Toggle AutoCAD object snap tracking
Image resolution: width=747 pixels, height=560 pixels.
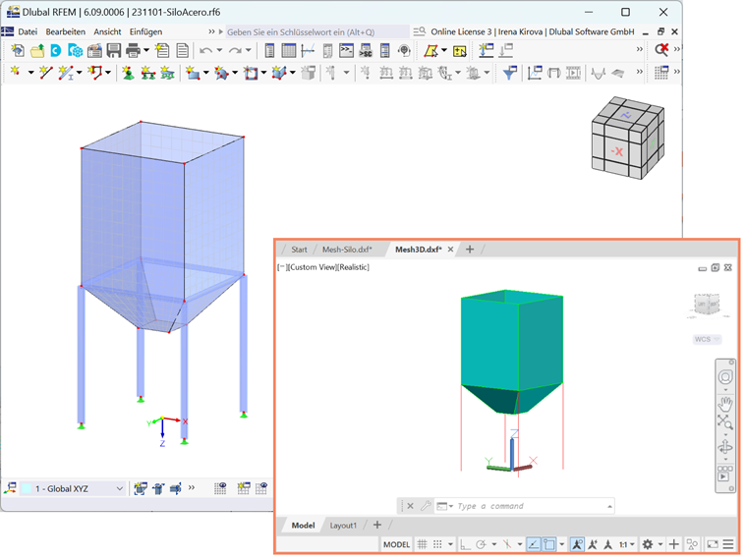[x=534, y=544]
